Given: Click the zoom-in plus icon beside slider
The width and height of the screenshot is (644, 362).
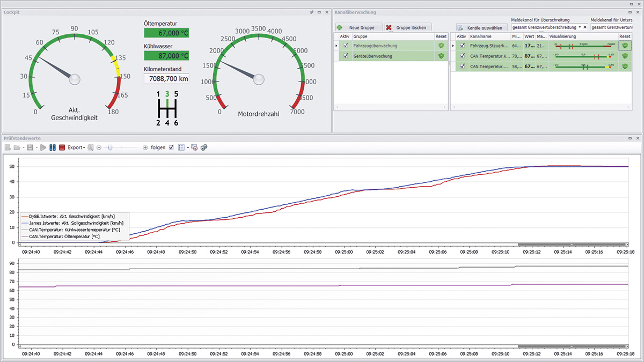Looking at the screenshot, I should pyautogui.click(x=145, y=147).
